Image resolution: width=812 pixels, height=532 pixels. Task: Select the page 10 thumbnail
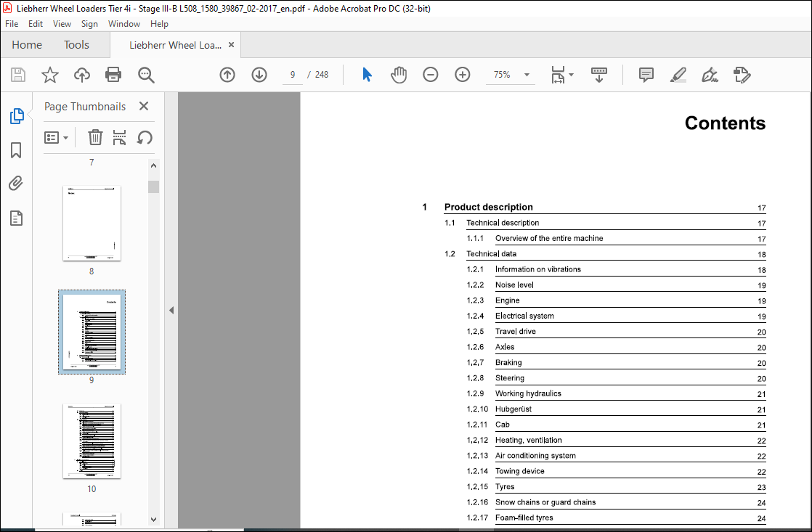point(92,441)
